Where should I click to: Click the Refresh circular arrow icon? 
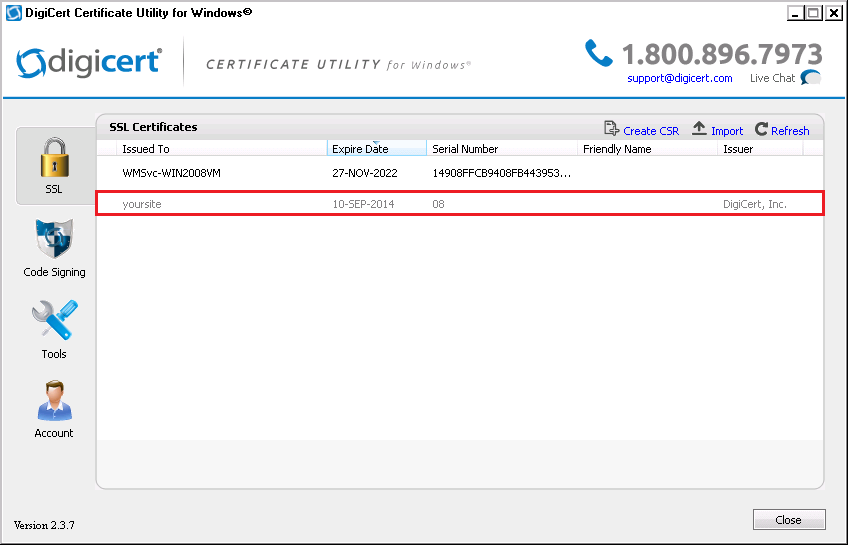click(762, 130)
